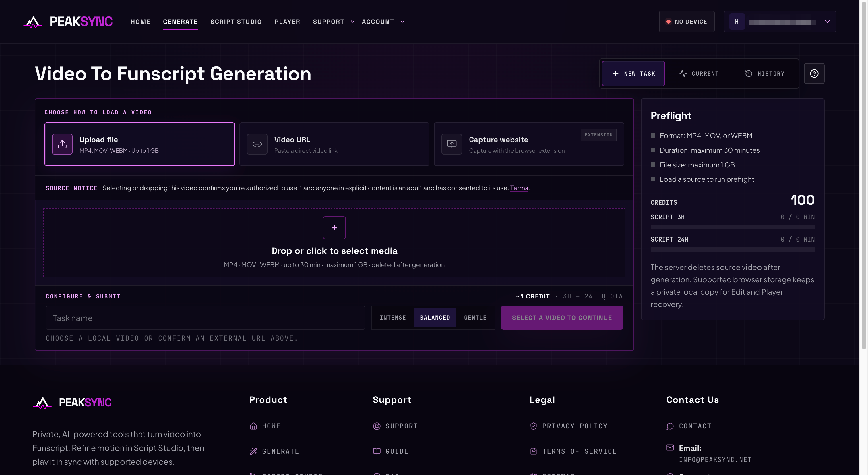This screenshot has height=475, width=868.
Task: Click the H avatar badge in the header
Action: pyautogui.click(x=737, y=22)
